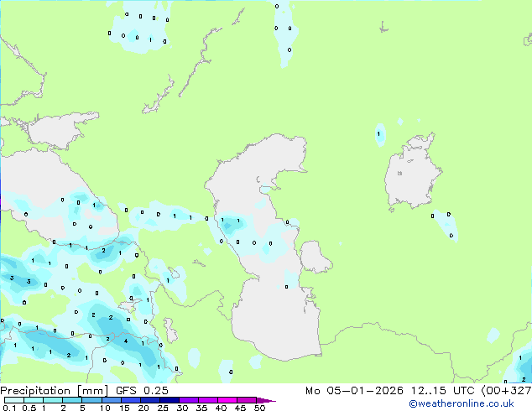Click legend scale label "50"
The width and height of the screenshot is (532, 411).
(x=260, y=408)
